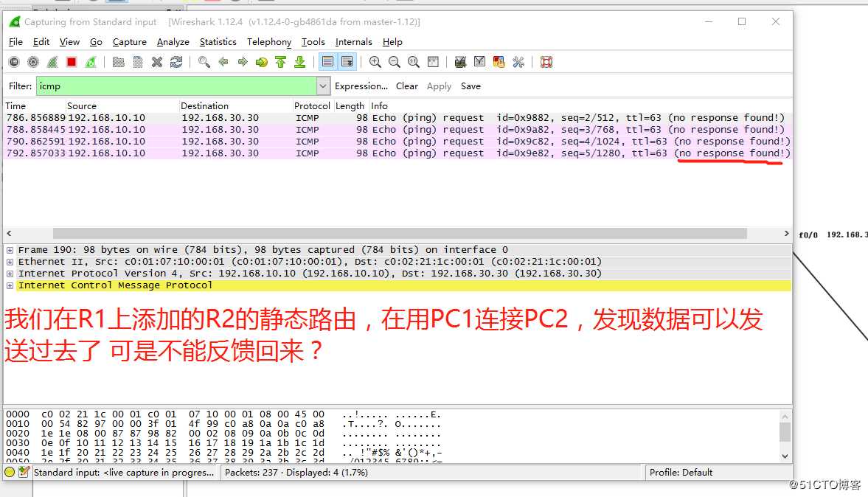Open help (lifebuoy icon)

click(546, 62)
